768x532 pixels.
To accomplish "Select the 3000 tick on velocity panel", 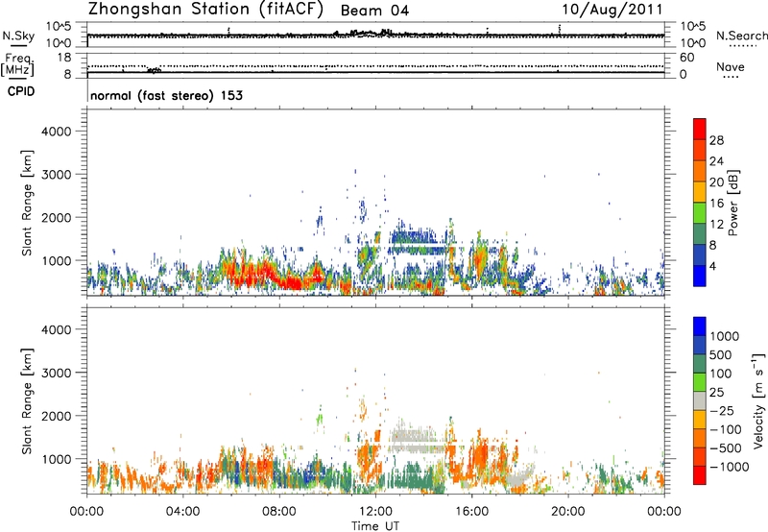I will pos(57,373).
